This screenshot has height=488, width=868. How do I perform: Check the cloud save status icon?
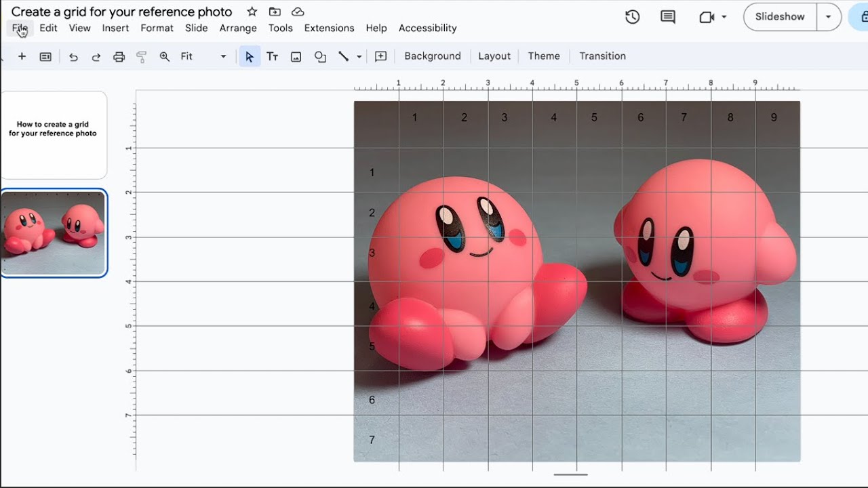point(297,12)
